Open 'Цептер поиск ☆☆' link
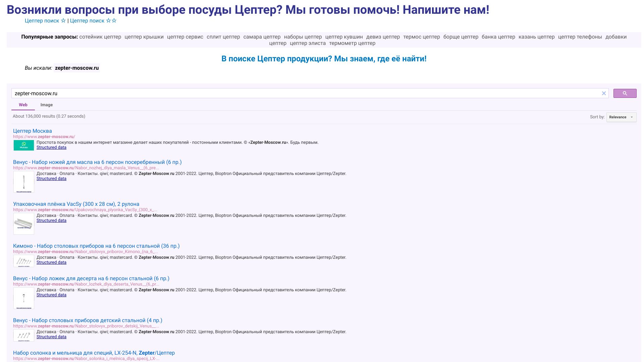The image size is (644, 362). [93, 21]
